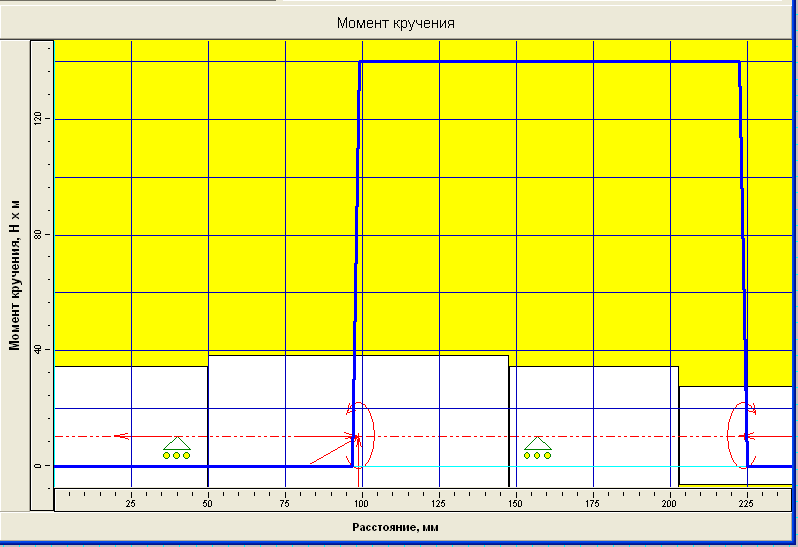Click the y-axis value 0
Viewport: 798px width, 547px height.
pos(37,466)
